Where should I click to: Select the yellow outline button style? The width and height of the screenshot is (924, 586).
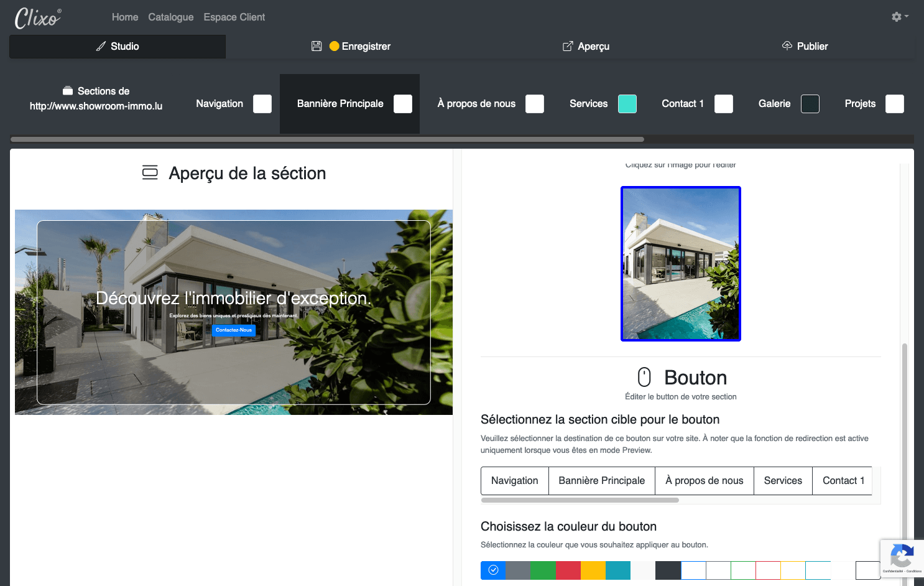coord(793,570)
